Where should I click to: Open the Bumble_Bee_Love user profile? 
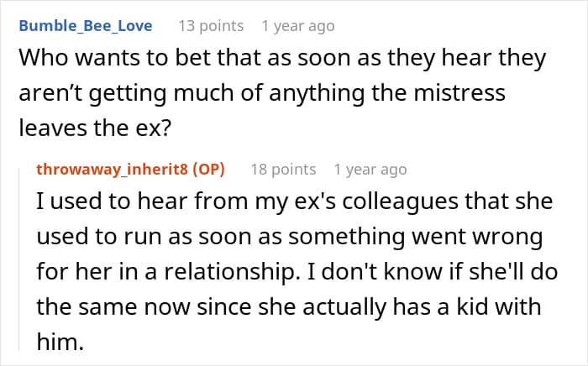[x=86, y=26]
